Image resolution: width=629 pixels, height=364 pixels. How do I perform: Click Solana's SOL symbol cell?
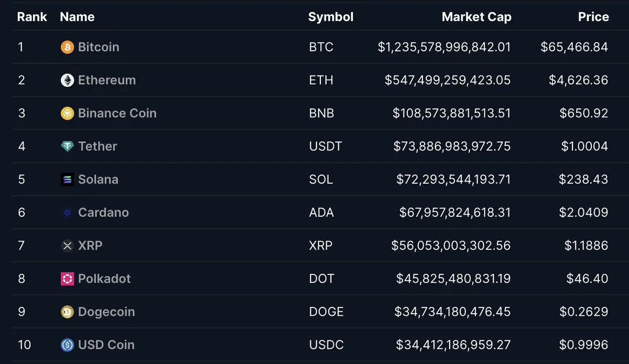click(x=321, y=180)
